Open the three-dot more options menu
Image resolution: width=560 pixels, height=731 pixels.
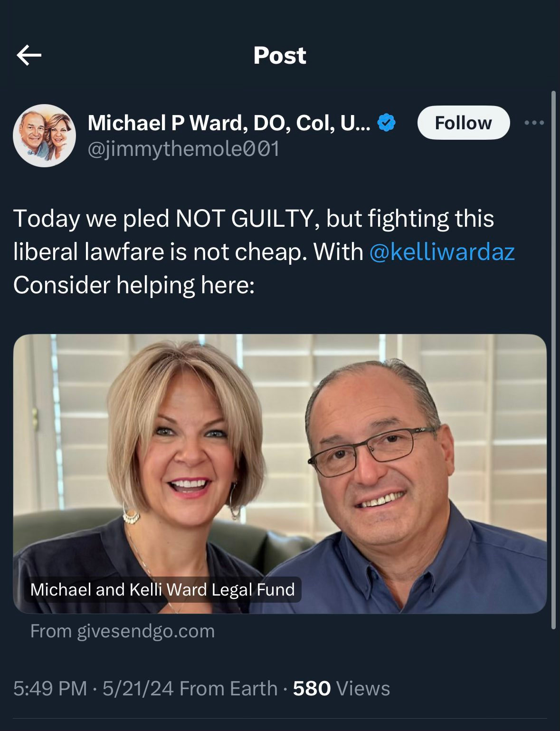click(534, 123)
